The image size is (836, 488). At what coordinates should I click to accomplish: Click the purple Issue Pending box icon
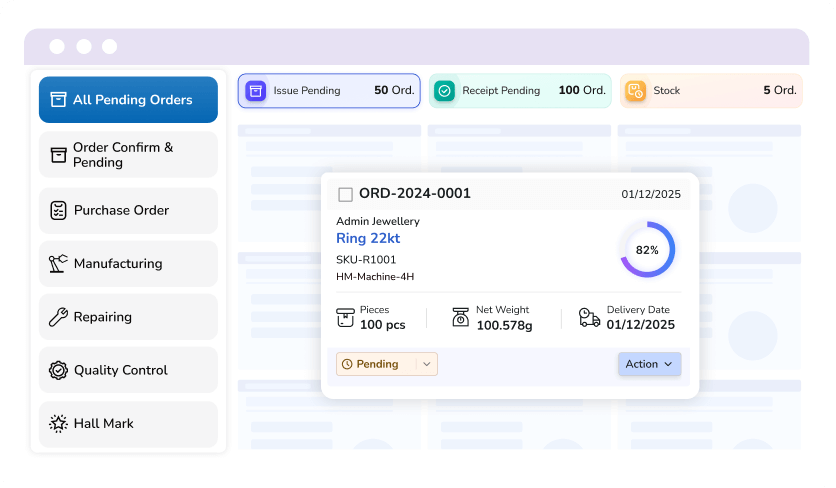point(256,91)
